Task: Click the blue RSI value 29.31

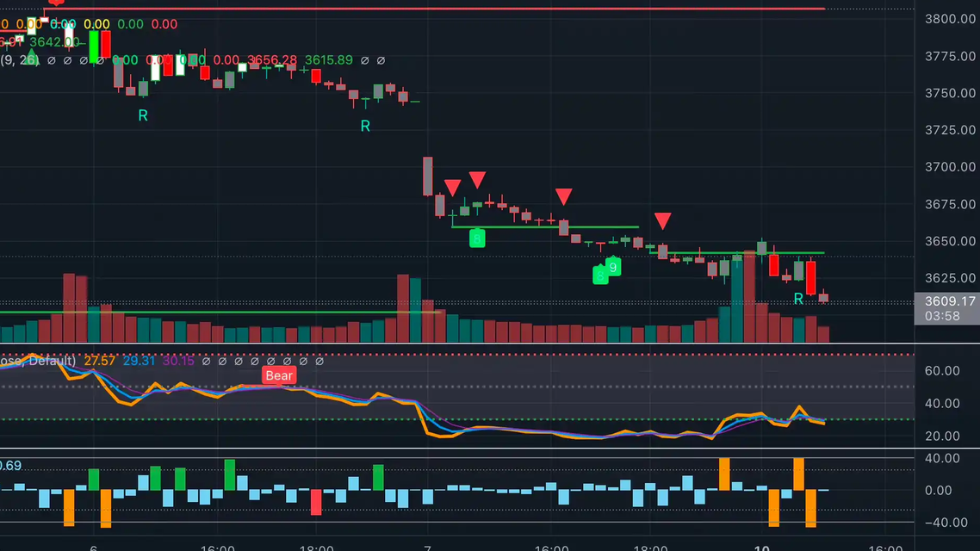Action: tap(140, 361)
